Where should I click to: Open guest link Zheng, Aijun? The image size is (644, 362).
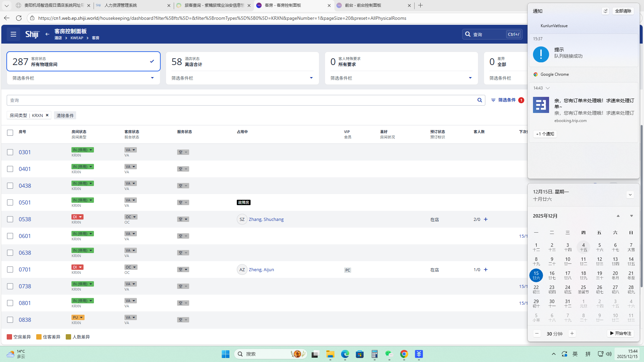coord(261,269)
